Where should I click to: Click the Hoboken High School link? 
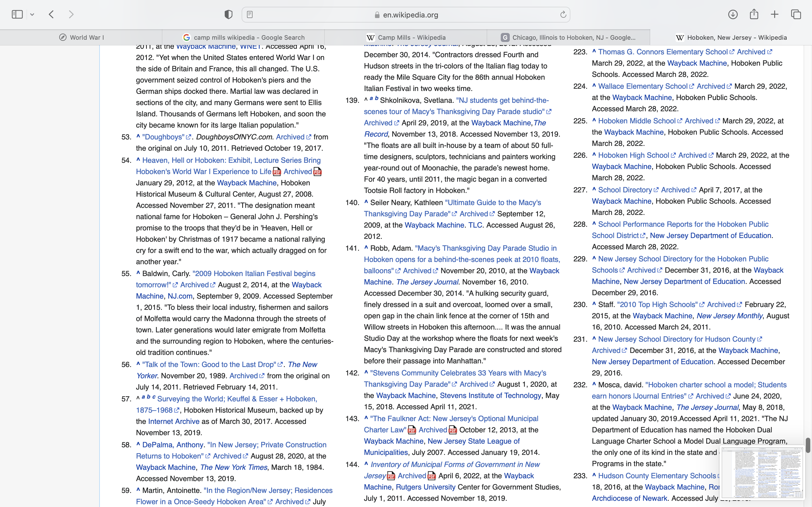pyautogui.click(x=634, y=155)
